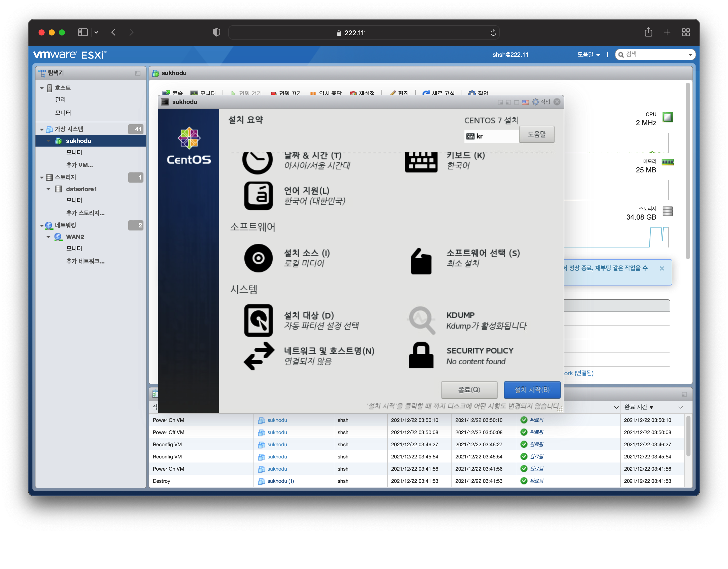Click the US flag keyboard layout icon in the console title bar
The width and height of the screenshot is (728, 569).
pyautogui.click(x=525, y=102)
